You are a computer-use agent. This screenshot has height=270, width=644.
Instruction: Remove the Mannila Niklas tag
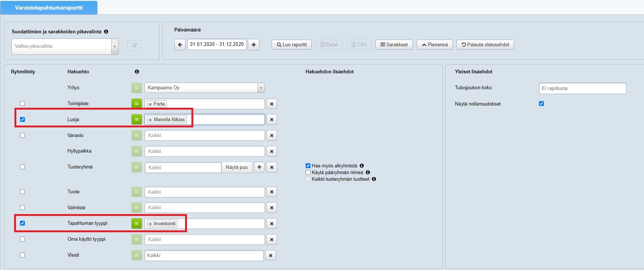(150, 120)
